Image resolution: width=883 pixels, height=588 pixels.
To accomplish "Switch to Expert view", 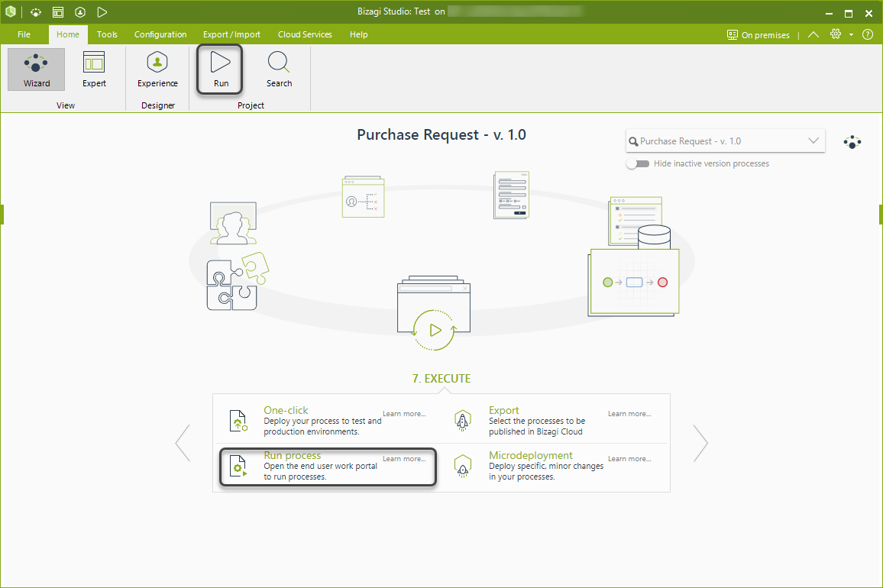I will pos(94,69).
